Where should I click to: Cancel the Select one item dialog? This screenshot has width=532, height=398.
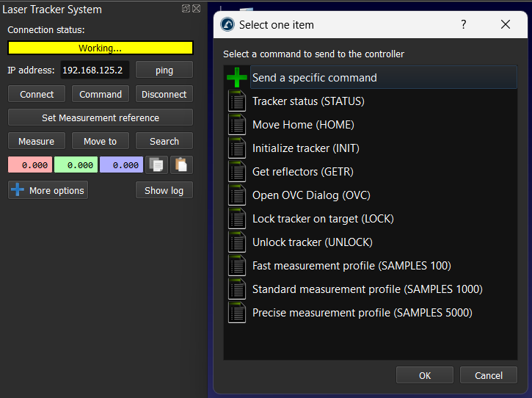pos(488,375)
